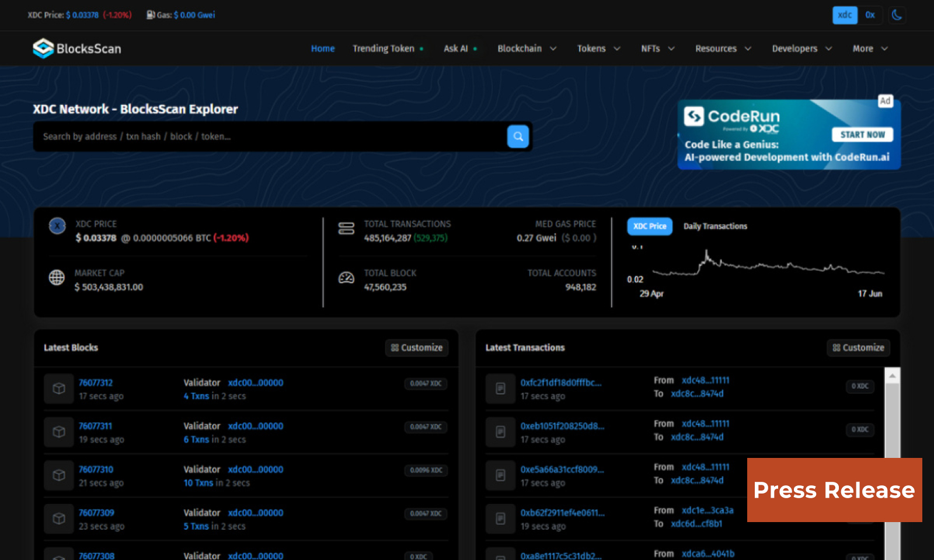Select the XDC Price chart toggle
The height and width of the screenshot is (560, 934).
tap(649, 226)
